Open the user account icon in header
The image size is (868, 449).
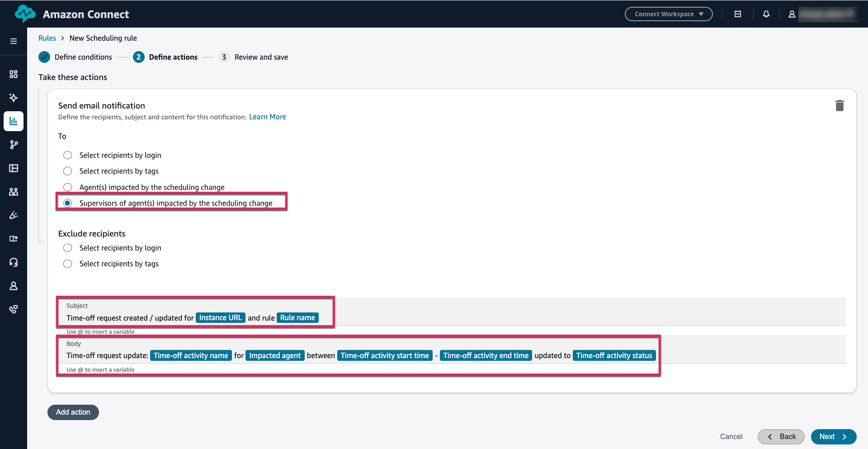(x=792, y=14)
